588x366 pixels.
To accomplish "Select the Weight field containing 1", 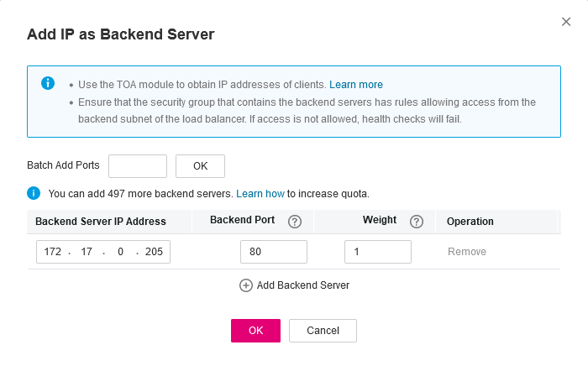I will (377, 252).
